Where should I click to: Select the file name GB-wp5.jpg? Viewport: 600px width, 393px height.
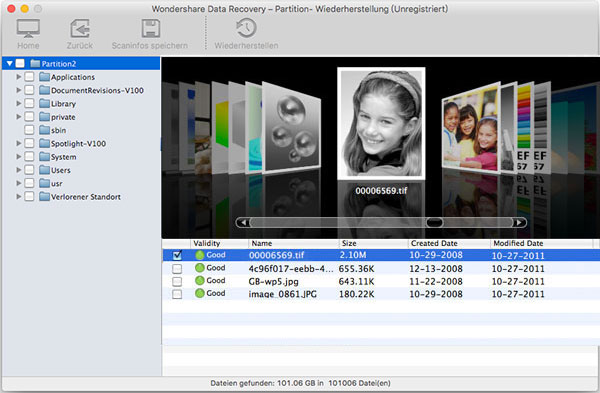(x=274, y=282)
